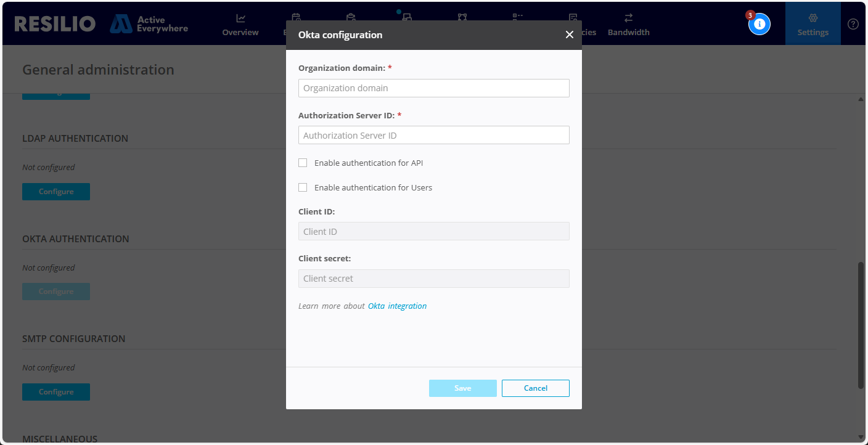Click the Resilio Active Everywhere logo
The image size is (868, 445).
click(101, 24)
